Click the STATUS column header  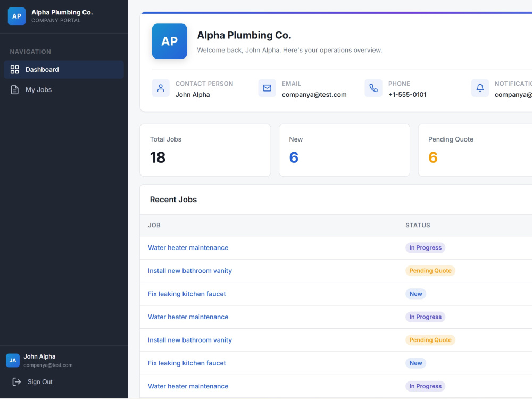(x=418, y=225)
